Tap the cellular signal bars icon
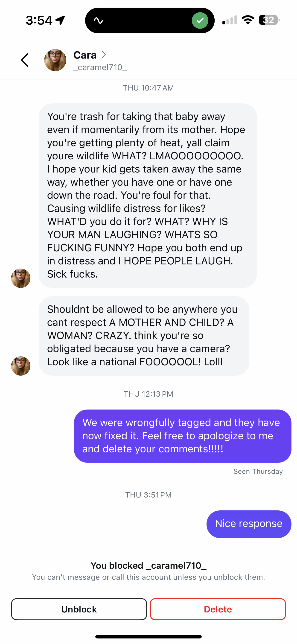The height and width of the screenshot is (644, 297). pos(230,20)
